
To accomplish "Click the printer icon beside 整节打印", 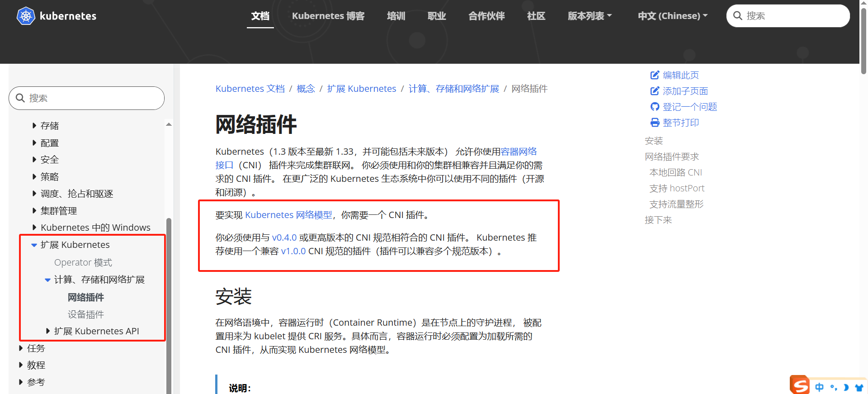I will point(655,123).
